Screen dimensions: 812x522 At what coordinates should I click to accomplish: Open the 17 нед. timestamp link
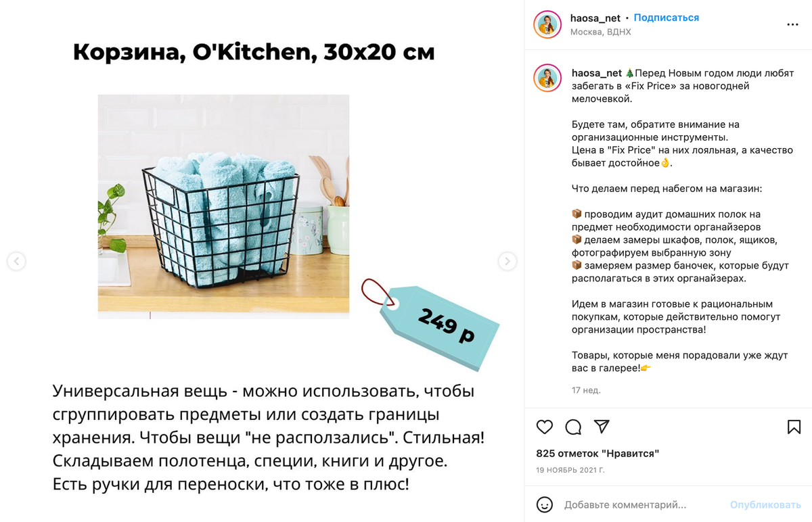pos(586,390)
